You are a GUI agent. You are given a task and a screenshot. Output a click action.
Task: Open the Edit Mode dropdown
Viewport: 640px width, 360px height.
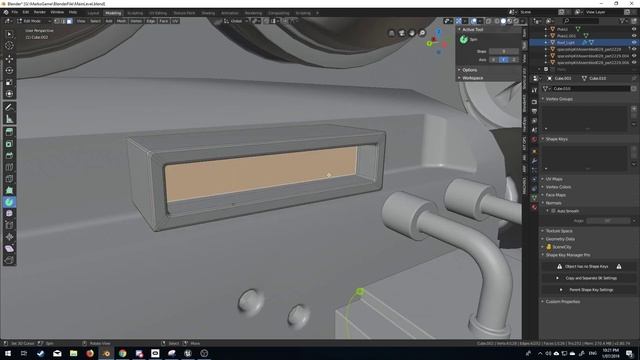click(x=34, y=21)
